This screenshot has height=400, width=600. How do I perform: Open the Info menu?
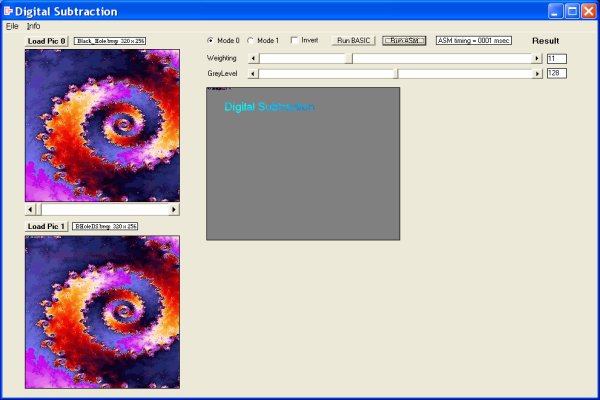(34, 25)
